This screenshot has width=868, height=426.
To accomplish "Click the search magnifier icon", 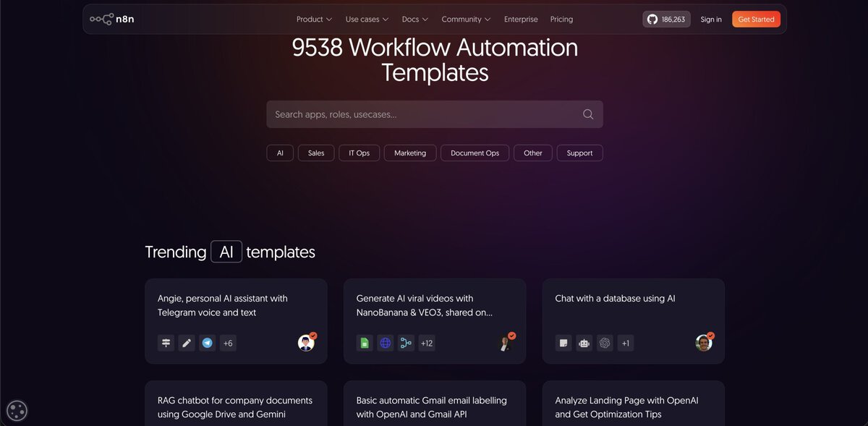I will pyautogui.click(x=588, y=114).
